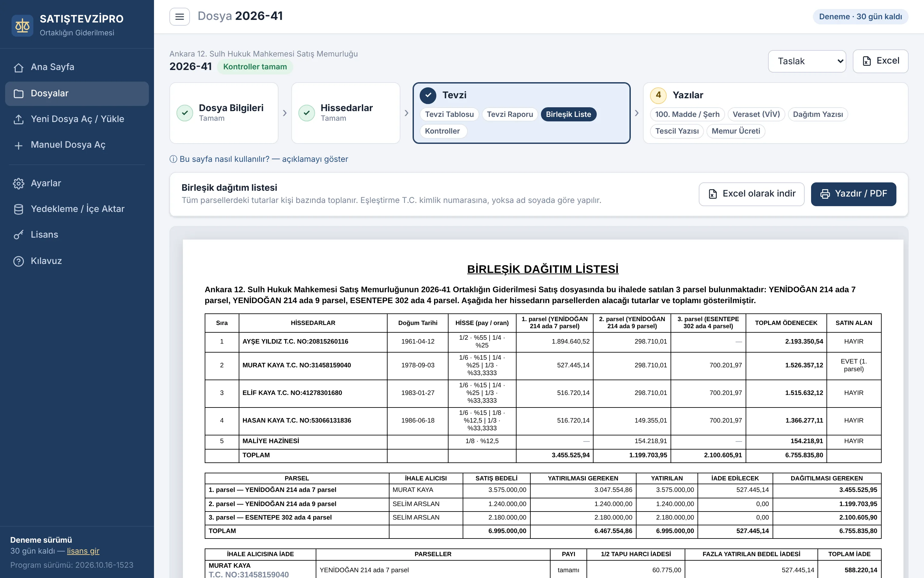The width and height of the screenshot is (924, 578).
Task: Click the printer icon in Yazdır / PDF
Action: (x=825, y=194)
